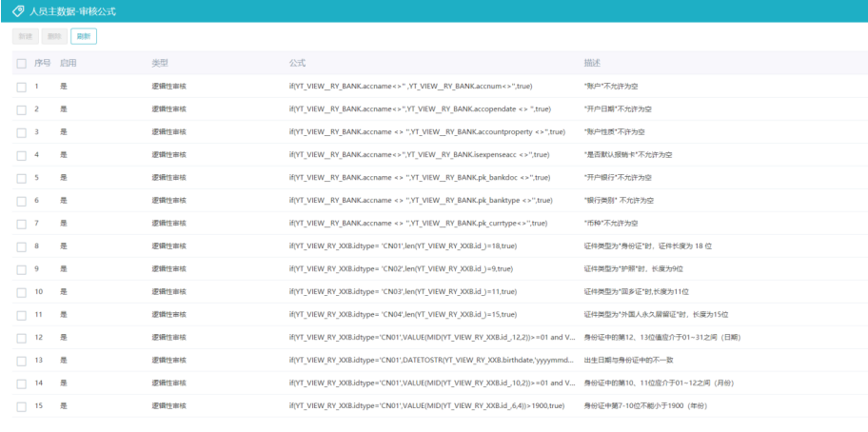Check the checkbox for row 1
The image size is (868, 432).
(x=21, y=87)
